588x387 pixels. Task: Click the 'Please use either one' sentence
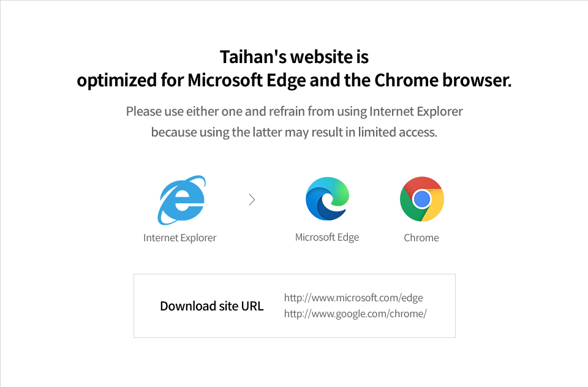(x=295, y=111)
